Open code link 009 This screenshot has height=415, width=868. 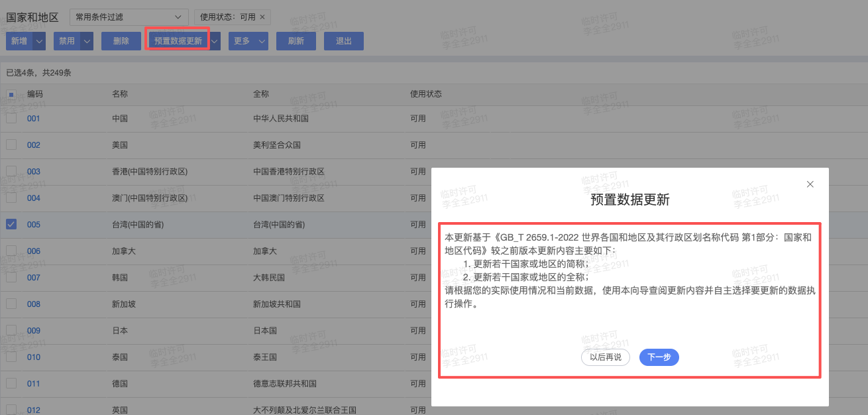[34, 331]
